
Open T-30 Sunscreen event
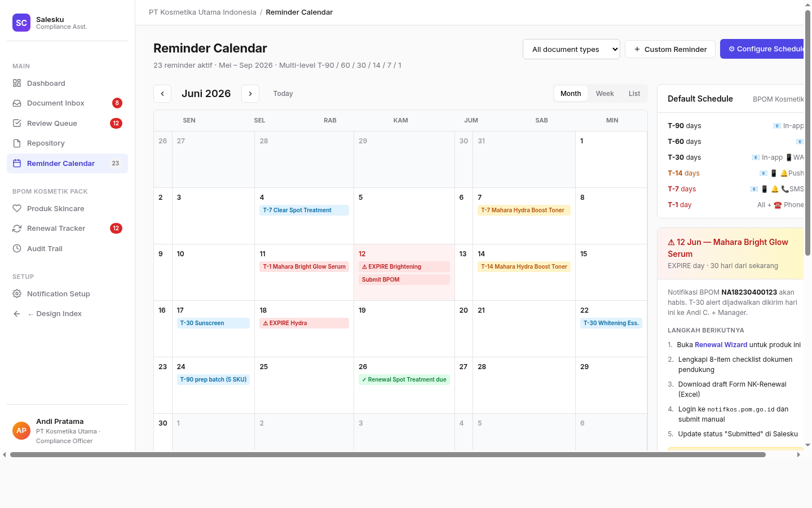click(x=213, y=323)
